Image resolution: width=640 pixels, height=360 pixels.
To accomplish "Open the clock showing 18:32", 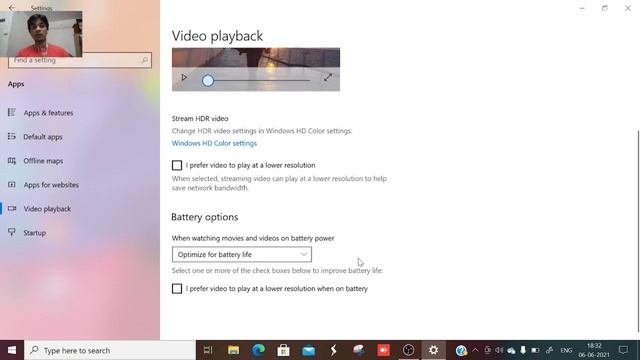I will (x=594, y=350).
